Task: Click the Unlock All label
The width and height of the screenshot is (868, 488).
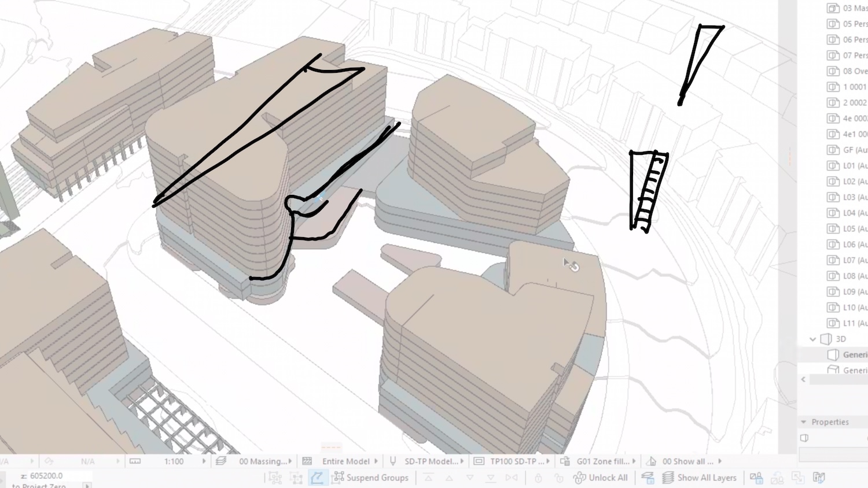Action: 608,478
